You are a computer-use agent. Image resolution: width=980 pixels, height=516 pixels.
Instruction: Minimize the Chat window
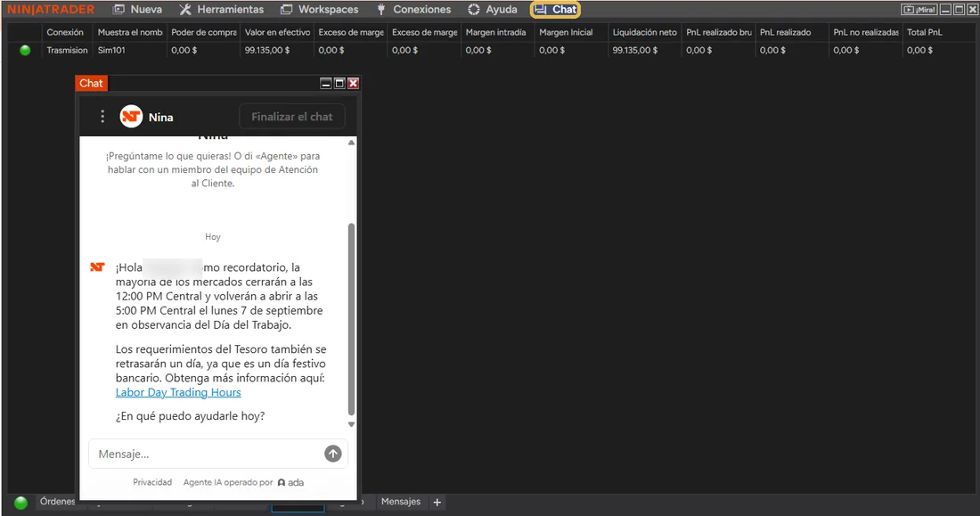pos(325,83)
